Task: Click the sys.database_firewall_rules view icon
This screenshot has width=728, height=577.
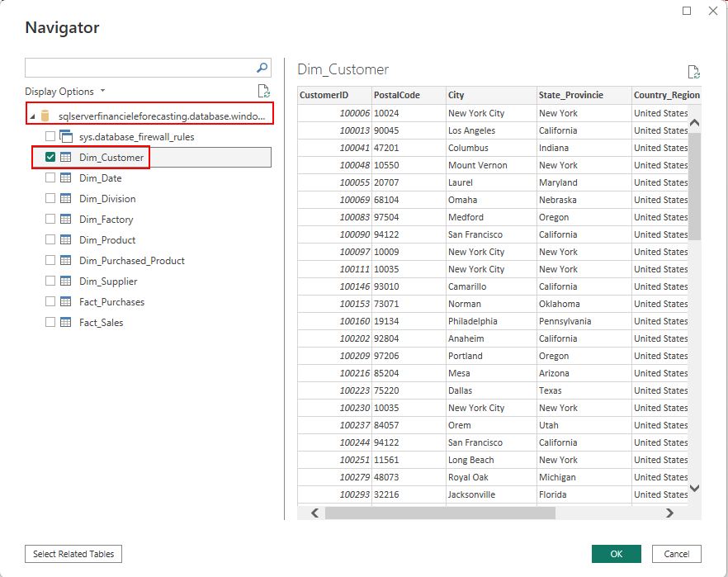Action: [x=66, y=136]
